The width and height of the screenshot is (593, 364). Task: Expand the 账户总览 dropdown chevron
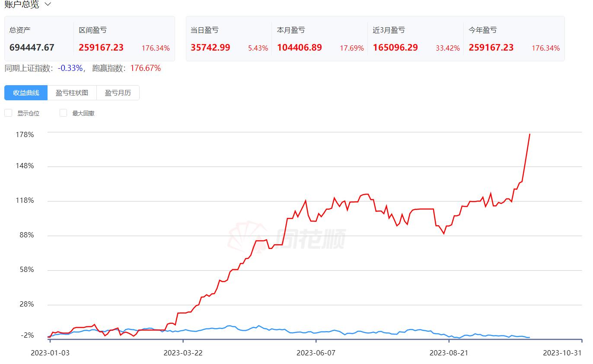click(x=48, y=4)
